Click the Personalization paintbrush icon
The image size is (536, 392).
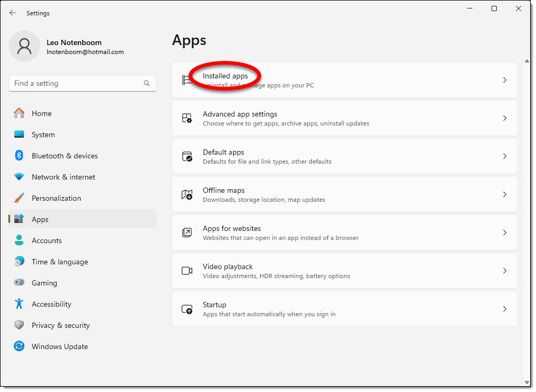click(x=19, y=198)
